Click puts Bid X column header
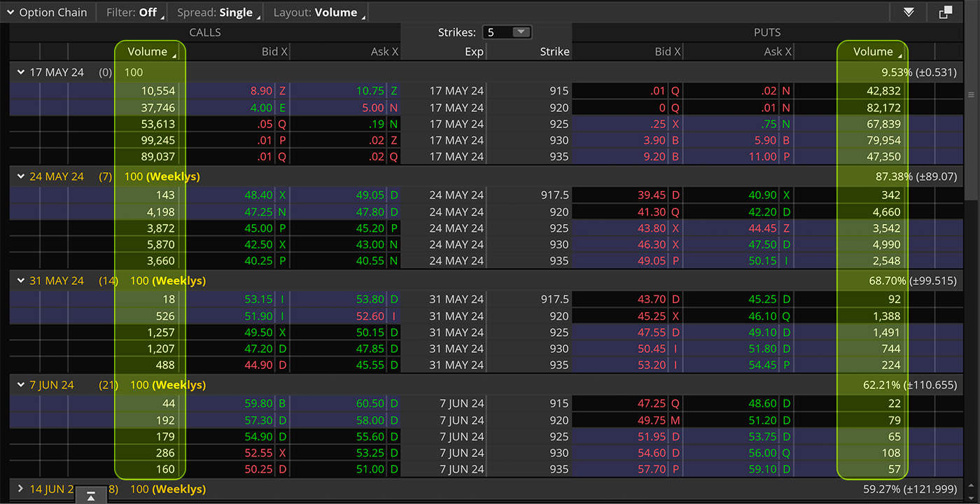 point(668,52)
